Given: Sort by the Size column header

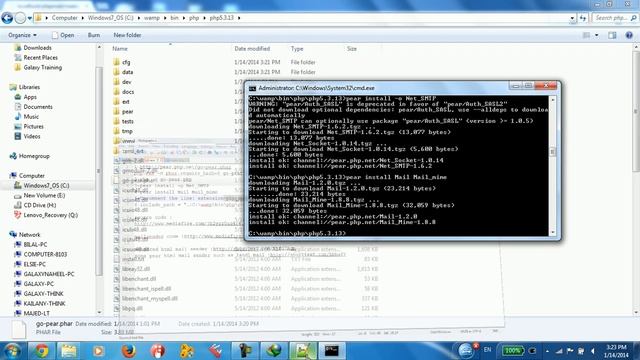Looking at the screenshot, I should [x=352, y=49].
